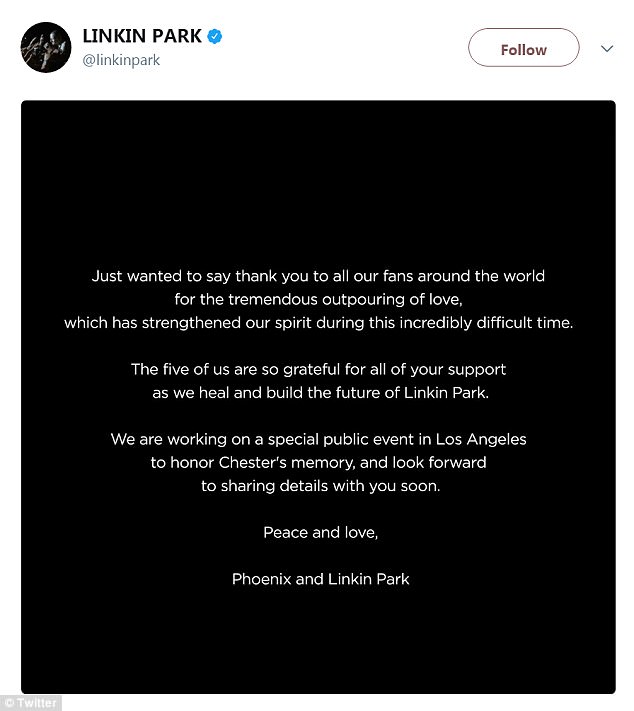Click the Twitter copyright watermark
634x711 pixels.
point(30,703)
